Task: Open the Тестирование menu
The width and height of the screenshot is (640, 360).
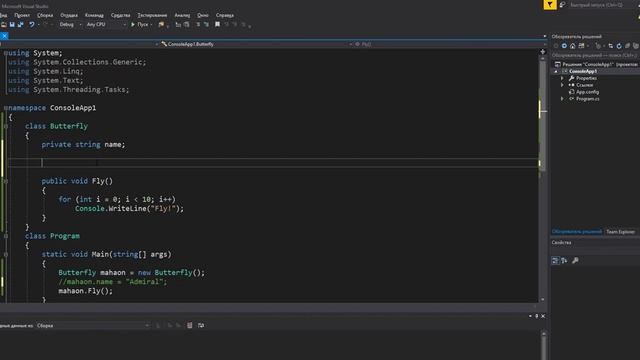Action: pos(152,15)
